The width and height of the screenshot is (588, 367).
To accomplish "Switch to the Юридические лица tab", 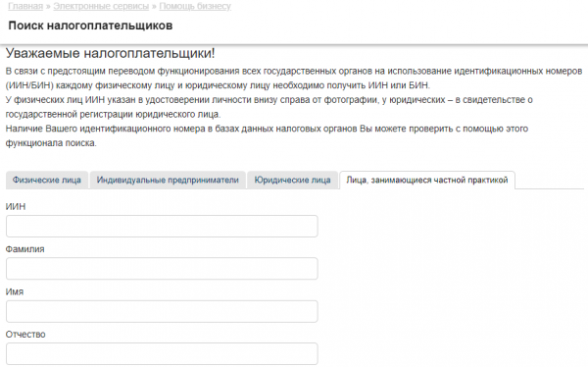I will point(292,180).
